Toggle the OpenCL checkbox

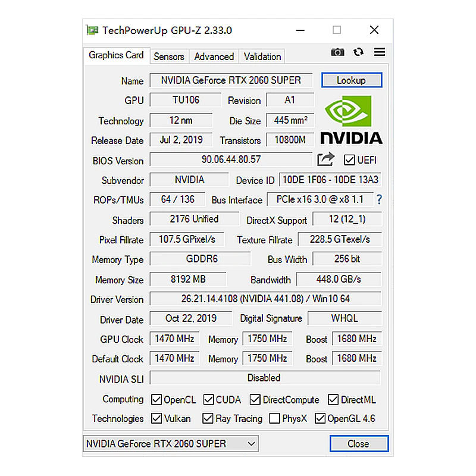pos(156,399)
